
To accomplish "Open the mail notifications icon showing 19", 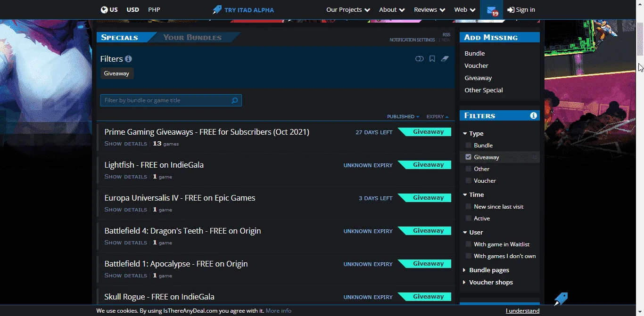I will [492, 10].
